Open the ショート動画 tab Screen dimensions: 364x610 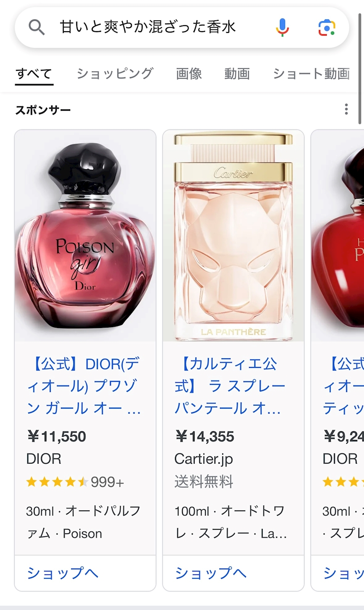tap(311, 74)
